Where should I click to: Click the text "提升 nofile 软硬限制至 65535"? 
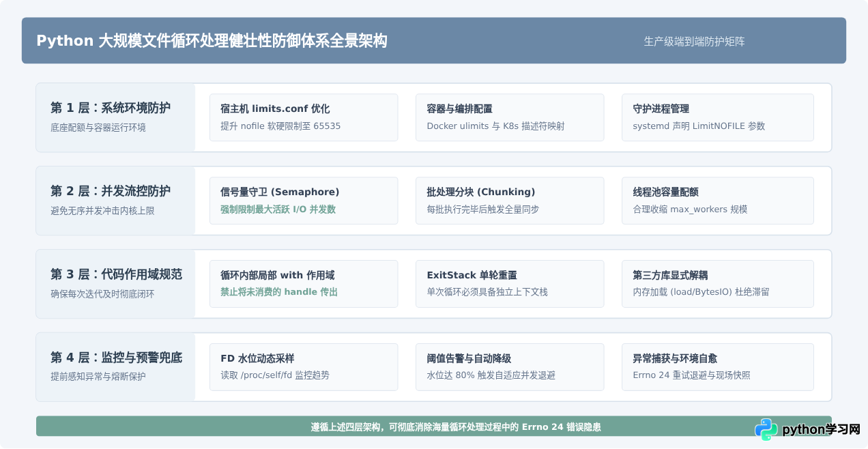(x=280, y=126)
